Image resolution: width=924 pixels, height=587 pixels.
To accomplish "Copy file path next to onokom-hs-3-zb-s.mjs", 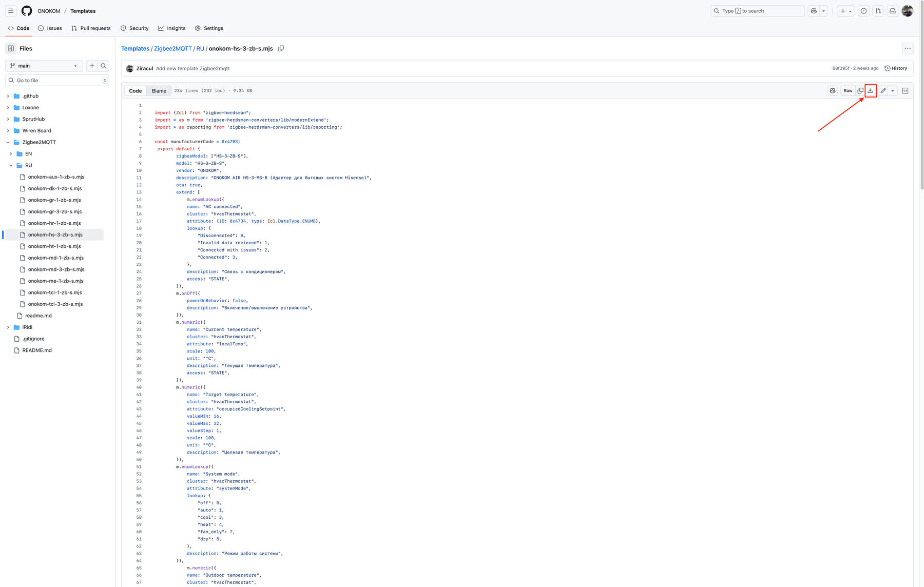I will point(281,49).
